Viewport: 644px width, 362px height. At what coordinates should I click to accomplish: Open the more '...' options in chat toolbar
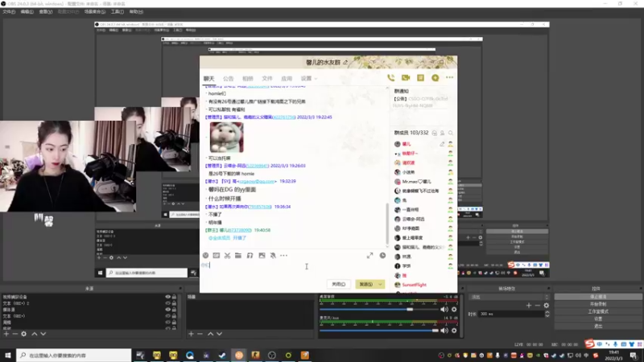point(284,255)
